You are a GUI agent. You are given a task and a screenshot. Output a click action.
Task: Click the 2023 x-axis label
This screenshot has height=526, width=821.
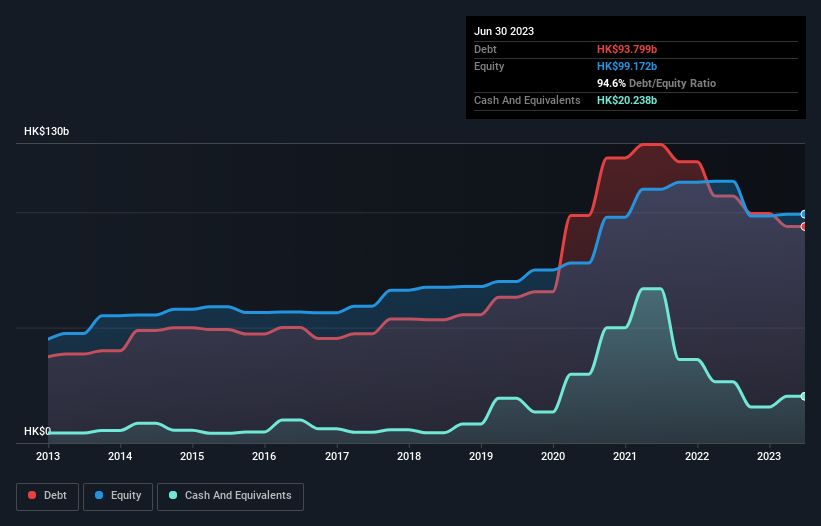coord(769,456)
